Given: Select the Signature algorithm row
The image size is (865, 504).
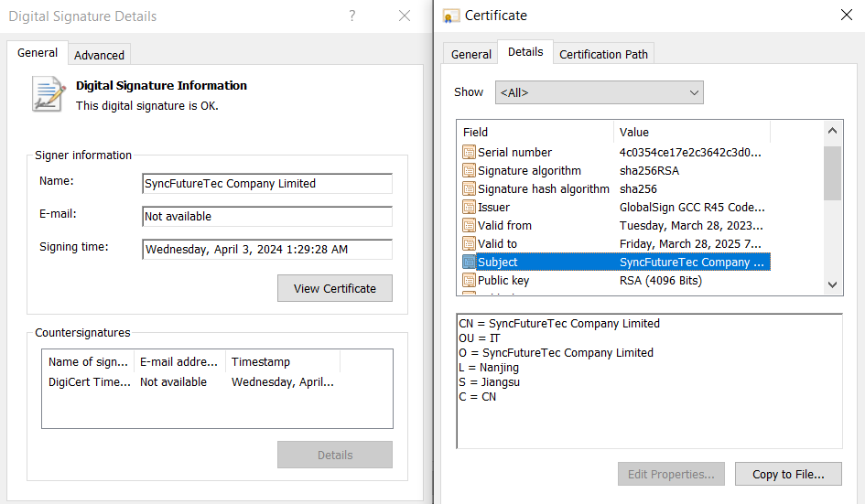Looking at the screenshot, I should point(616,170).
